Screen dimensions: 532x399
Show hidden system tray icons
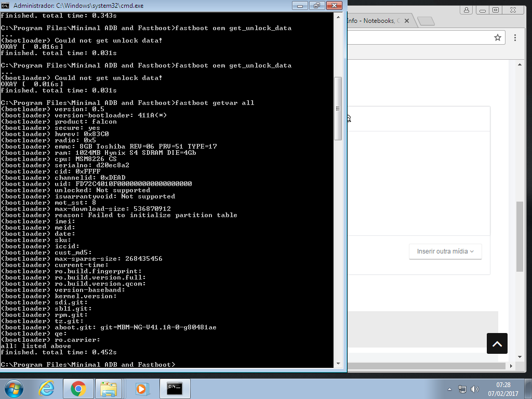click(x=449, y=389)
